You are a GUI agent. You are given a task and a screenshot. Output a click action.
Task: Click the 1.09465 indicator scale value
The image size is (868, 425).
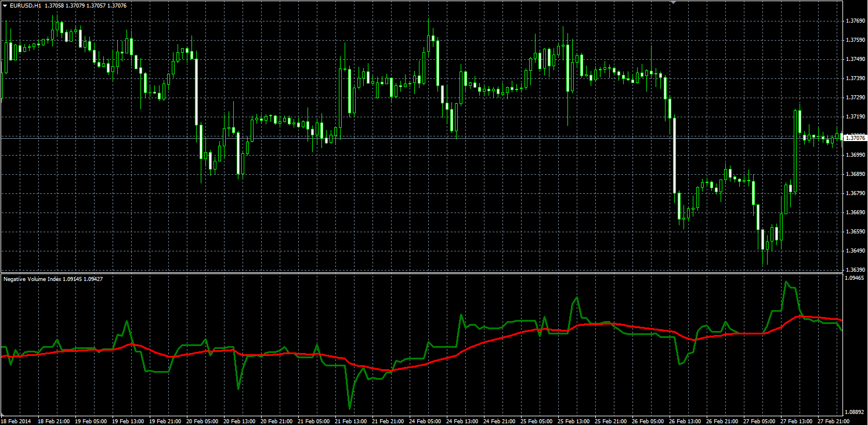[855, 279]
